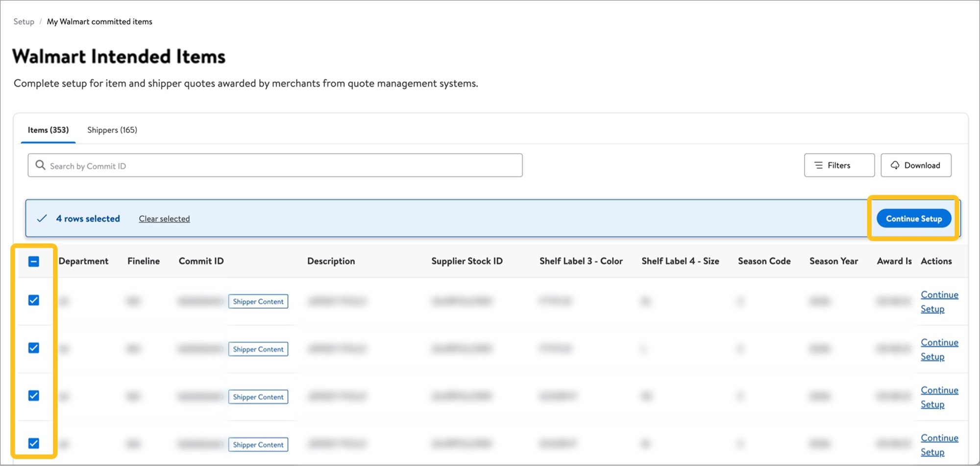The width and height of the screenshot is (980, 466).
Task: Uncheck the first row checkbox
Action: (34, 300)
